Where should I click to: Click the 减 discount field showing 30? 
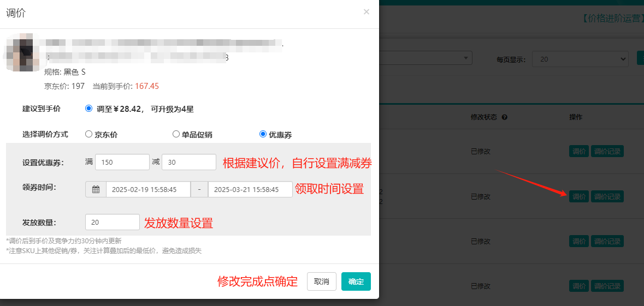pyautogui.click(x=188, y=162)
